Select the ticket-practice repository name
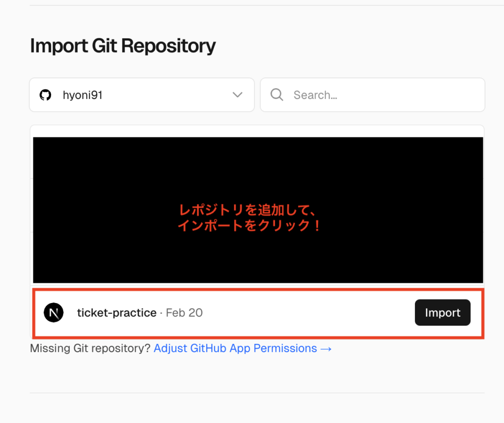504x423 pixels. (117, 313)
